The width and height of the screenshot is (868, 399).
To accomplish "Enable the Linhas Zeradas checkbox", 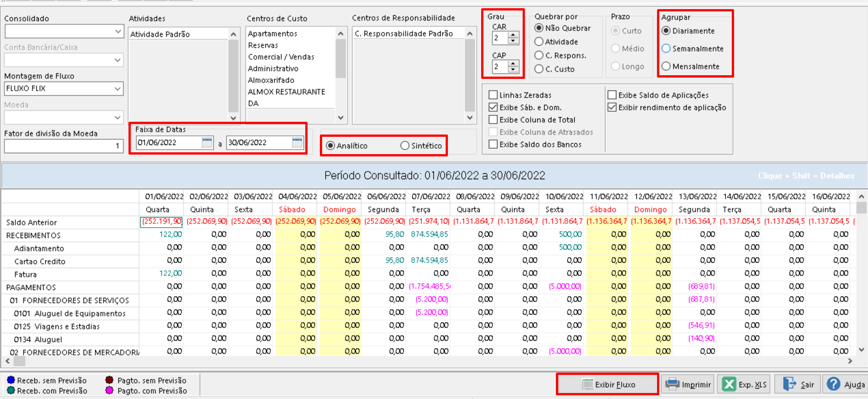I will (x=493, y=95).
